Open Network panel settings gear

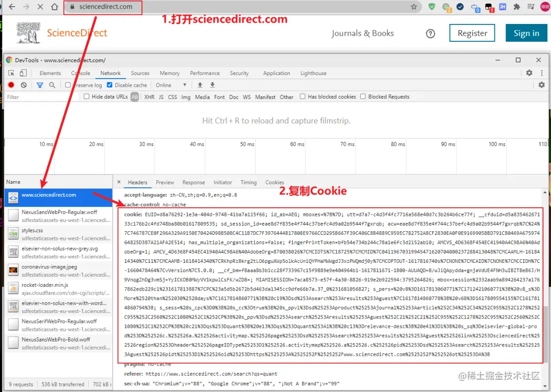point(541,85)
